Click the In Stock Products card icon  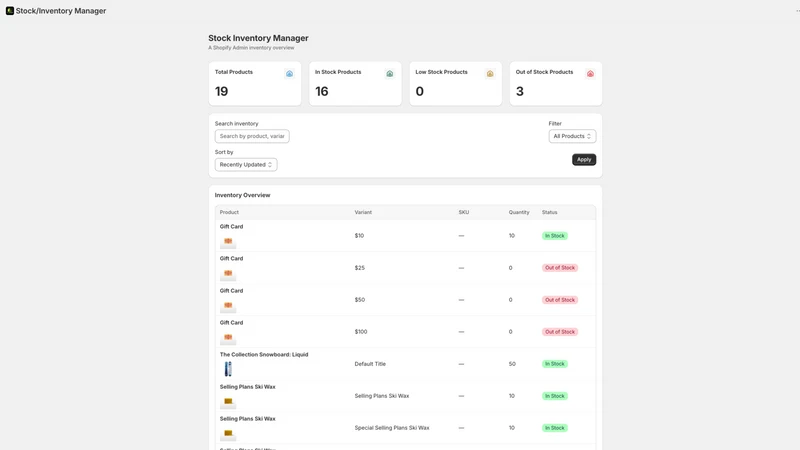coord(390,74)
